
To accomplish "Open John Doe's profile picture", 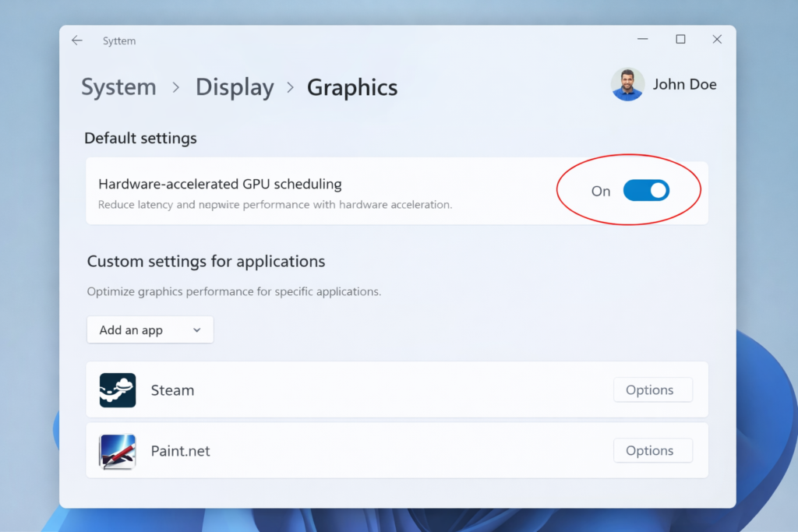I will (x=627, y=83).
